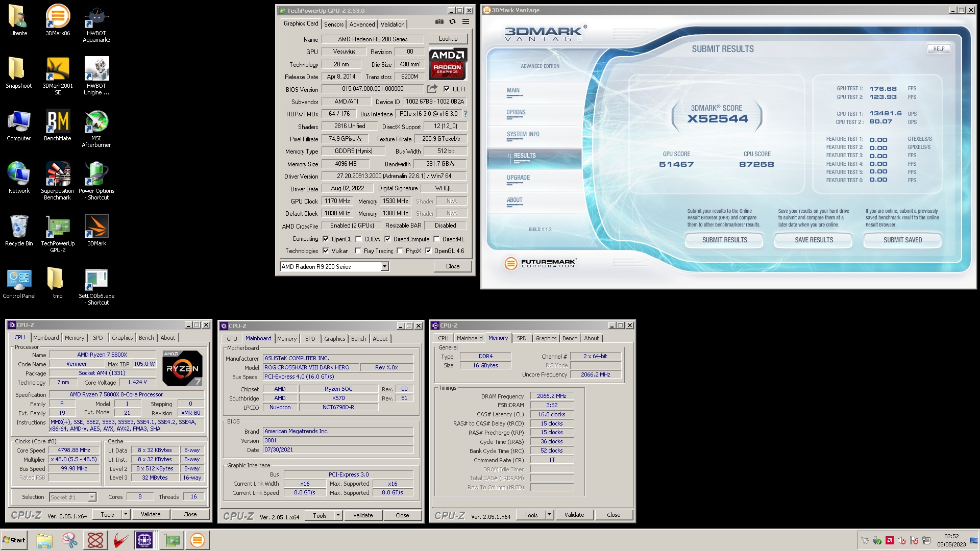980x551 pixels.
Task: Select the SPD tab in CPU-Z Memory window
Action: [x=521, y=338]
